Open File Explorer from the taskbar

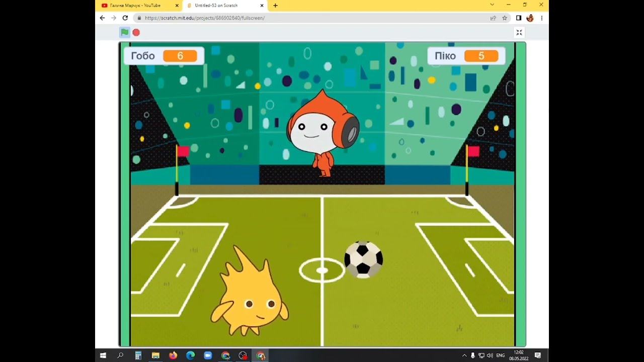point(155,355)
